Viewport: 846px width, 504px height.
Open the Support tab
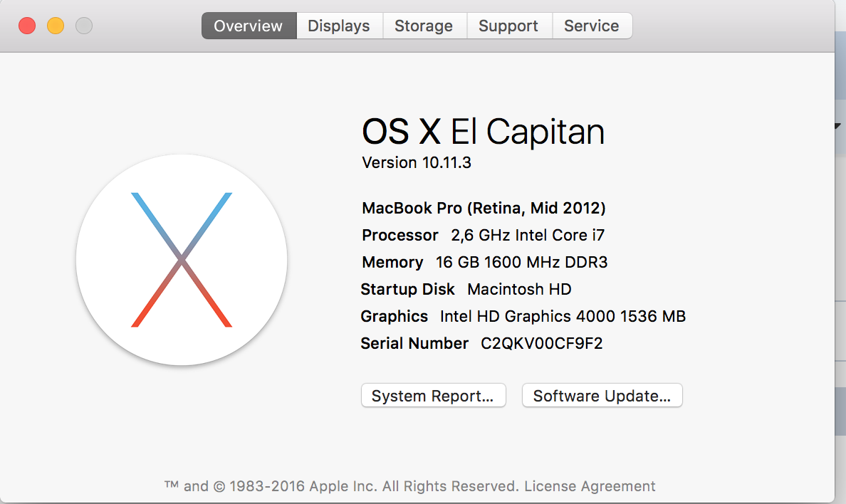509,26
